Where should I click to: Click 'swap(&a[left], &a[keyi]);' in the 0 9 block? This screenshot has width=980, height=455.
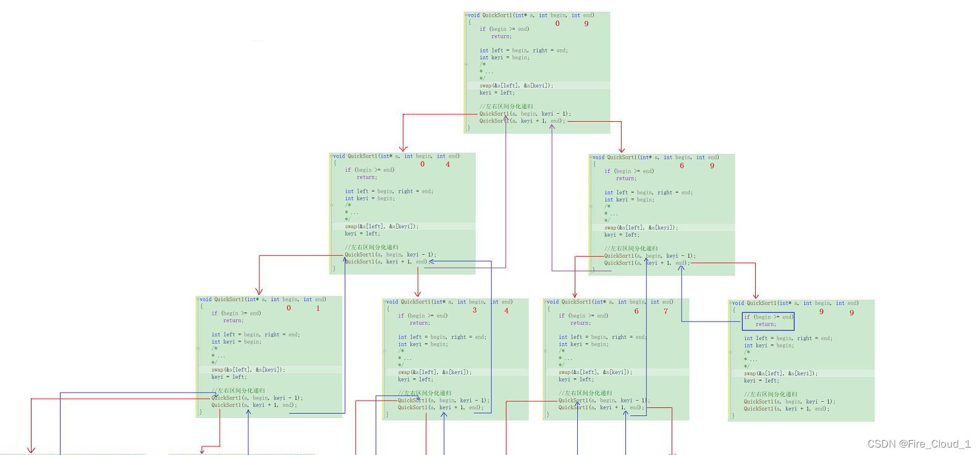[516, 86]
